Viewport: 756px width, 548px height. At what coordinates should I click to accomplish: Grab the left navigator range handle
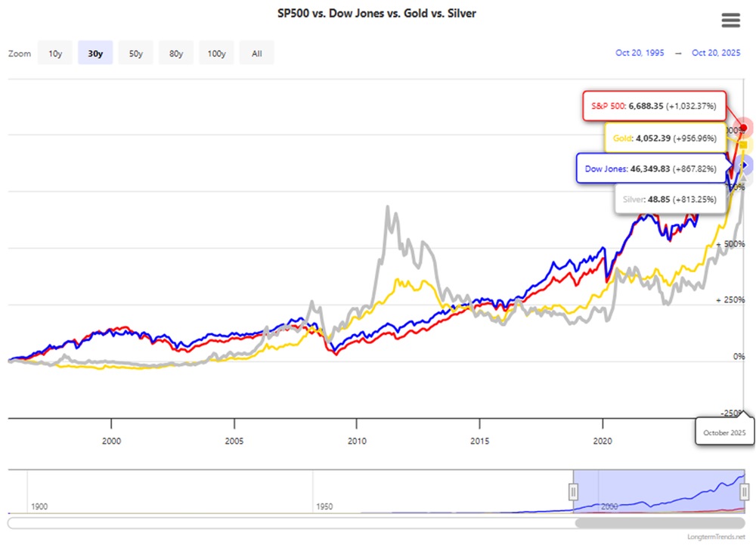[x=573, y=492]
